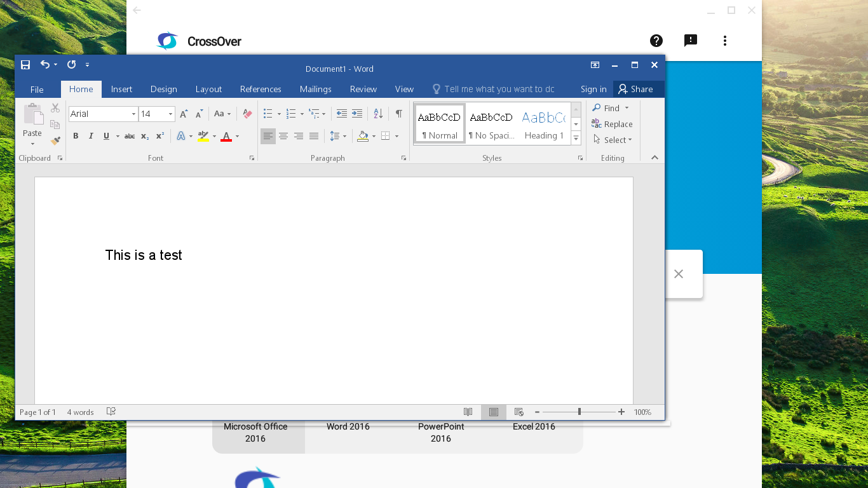The height and width of the screenshot is (488, 868).
Task: Open the Change Case dropdown
Action: pos(222,114)
